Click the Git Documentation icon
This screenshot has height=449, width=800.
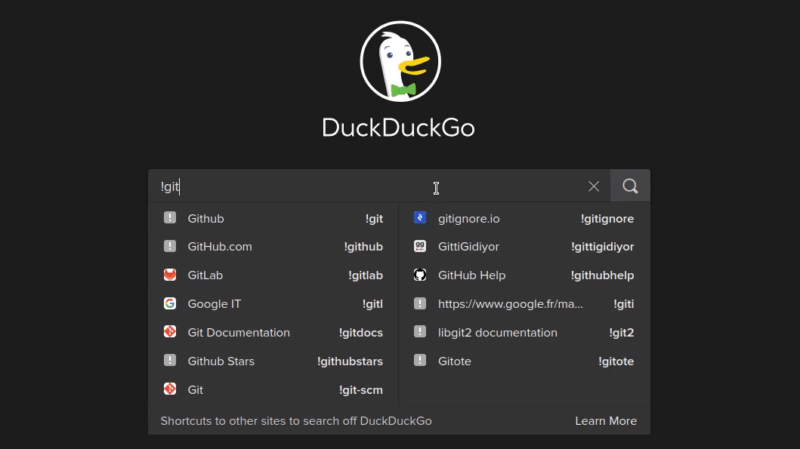point(170,332)
